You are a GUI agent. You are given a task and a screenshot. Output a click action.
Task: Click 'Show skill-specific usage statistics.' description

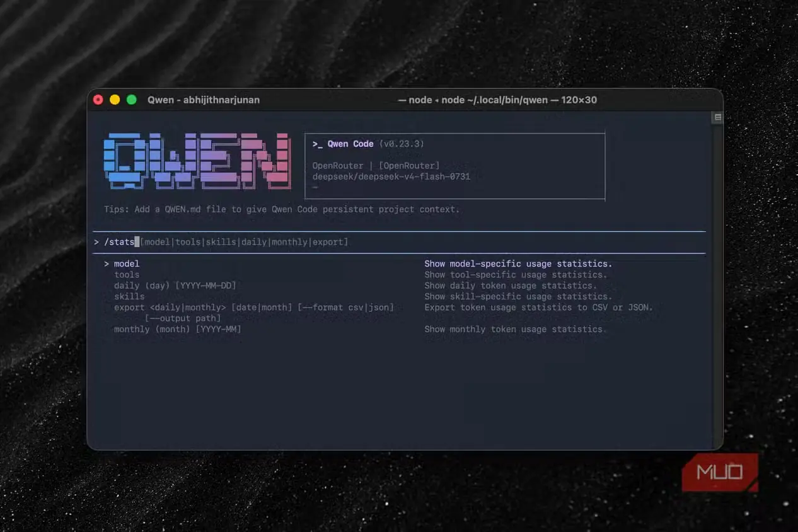coord(518,296)
